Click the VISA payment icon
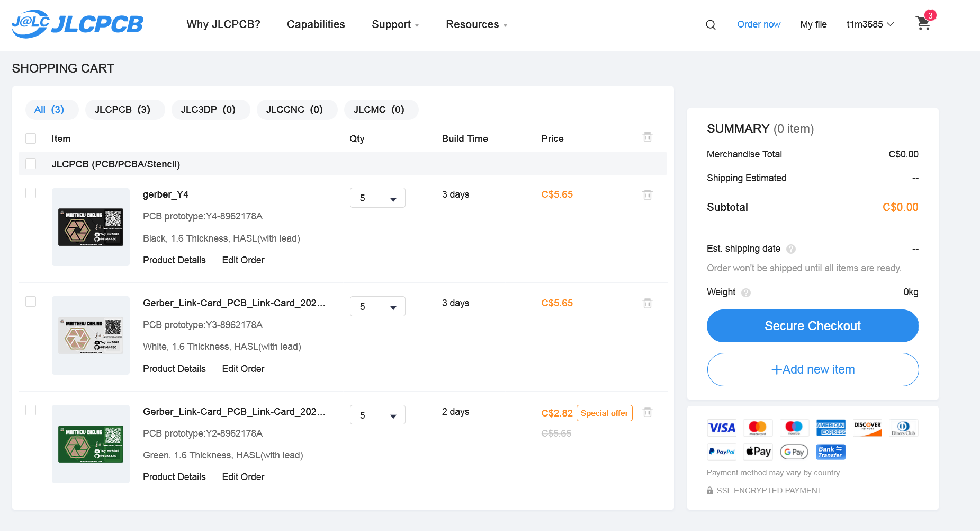Viewport: 980px width, 531px height. tap(722, 428)
